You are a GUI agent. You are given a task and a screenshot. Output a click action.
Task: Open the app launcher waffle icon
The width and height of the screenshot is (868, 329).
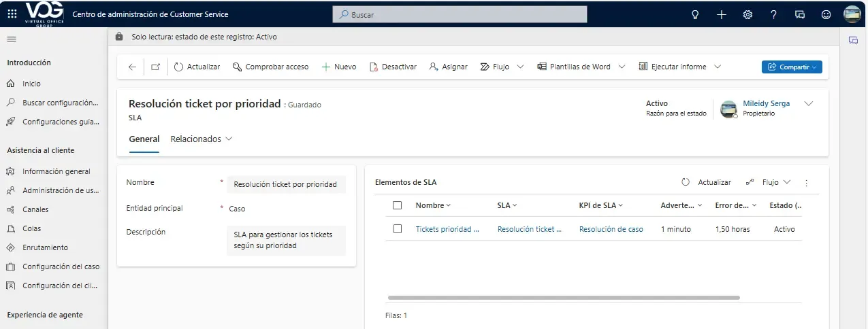click(x=12, y=14)
